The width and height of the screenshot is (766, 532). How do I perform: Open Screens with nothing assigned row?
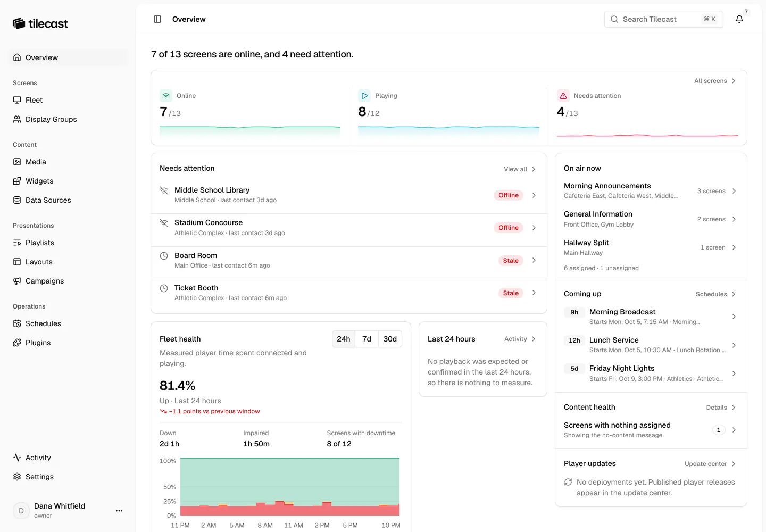click(651, 430)
